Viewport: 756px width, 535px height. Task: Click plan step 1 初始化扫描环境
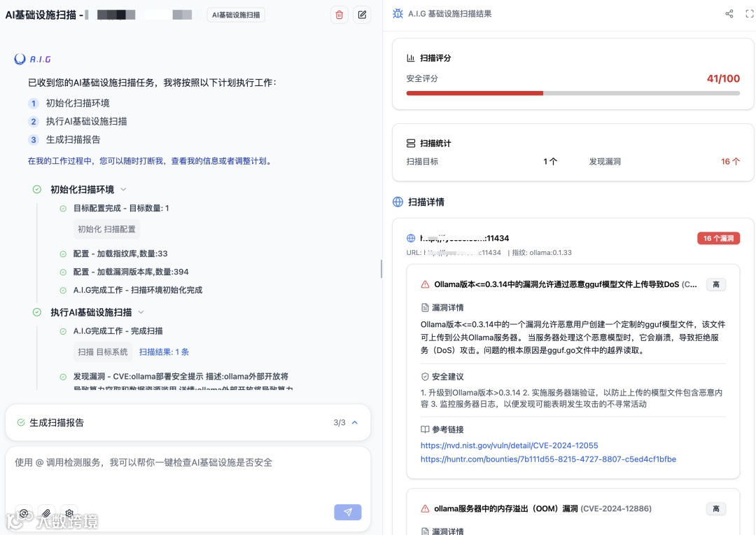click(x=69, y=103)
